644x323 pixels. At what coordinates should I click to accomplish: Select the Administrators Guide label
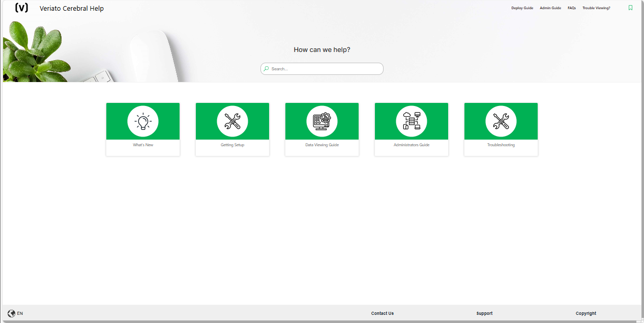(412, 145)
